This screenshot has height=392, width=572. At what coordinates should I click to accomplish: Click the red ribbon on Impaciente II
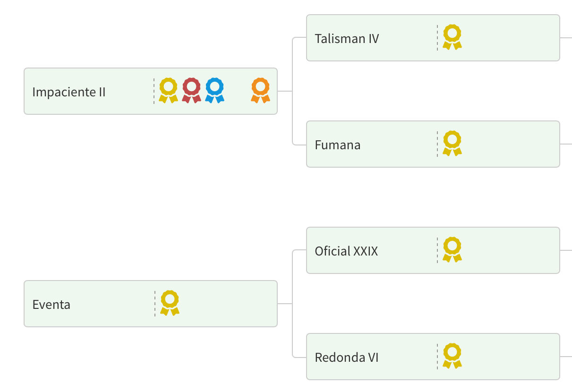(x=191, y=90)
